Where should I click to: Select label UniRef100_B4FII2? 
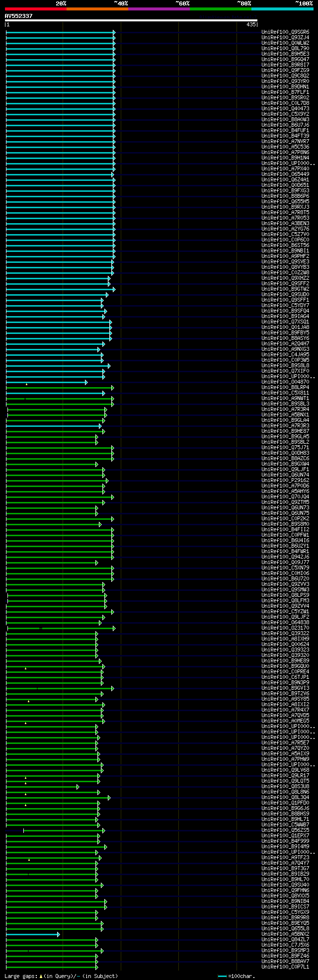coord(285,529)
